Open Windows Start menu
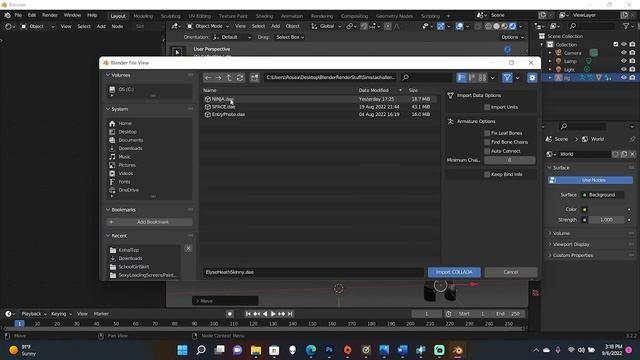The image size is (640, 360). click(x=182, y=350)
